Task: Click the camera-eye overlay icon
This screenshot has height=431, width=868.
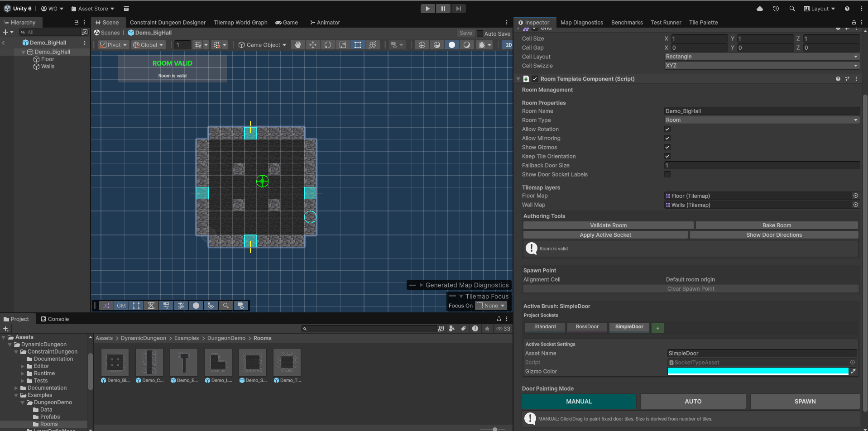Action: pyautogui.click(x=241, y=306)
